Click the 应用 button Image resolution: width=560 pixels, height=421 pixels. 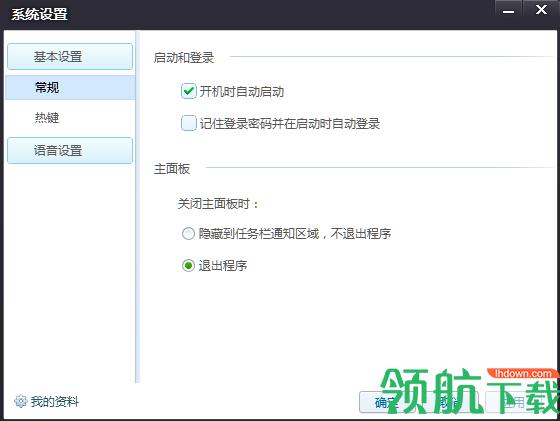[514, 402]
